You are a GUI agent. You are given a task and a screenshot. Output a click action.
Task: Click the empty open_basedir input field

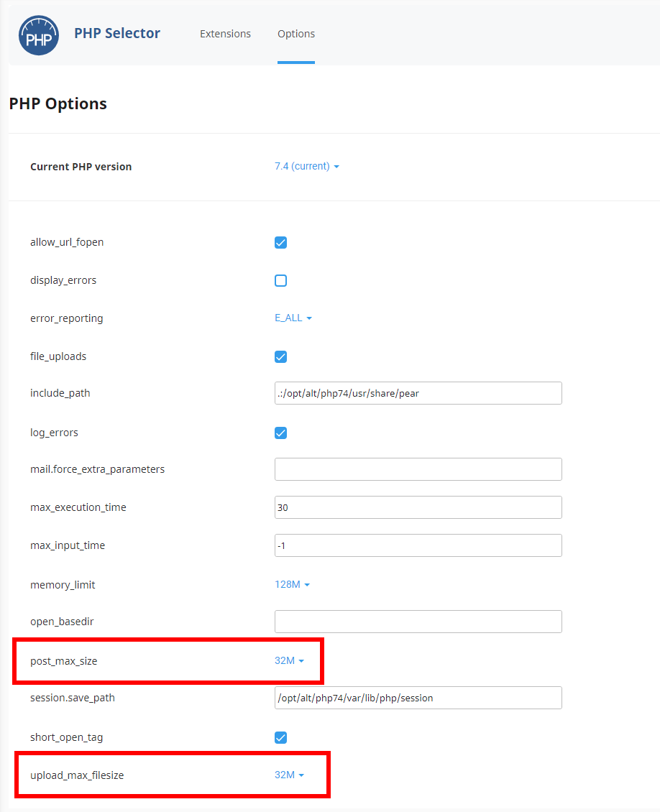[418, 621]
